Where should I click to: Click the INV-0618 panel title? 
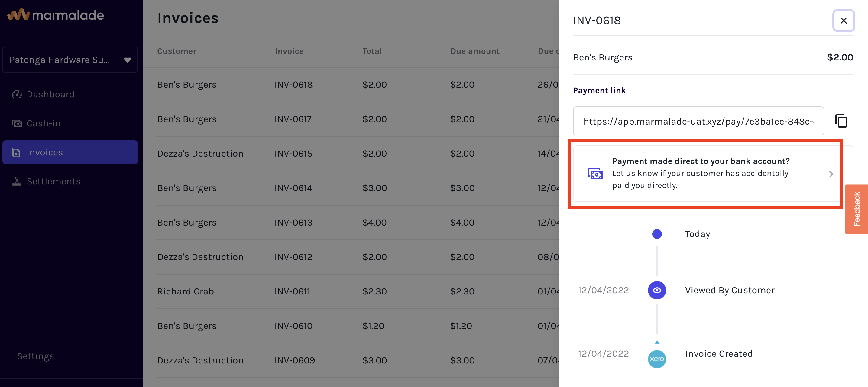597,20
